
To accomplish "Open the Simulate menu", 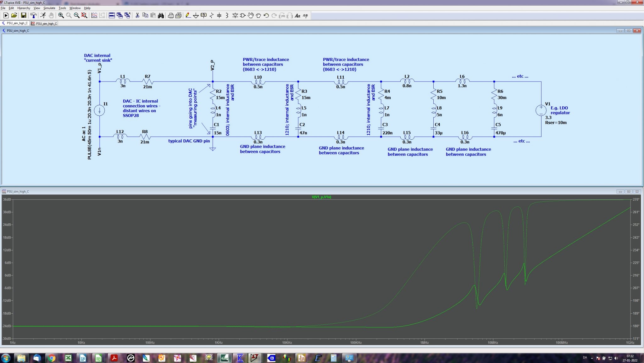I will pos(49,8).
